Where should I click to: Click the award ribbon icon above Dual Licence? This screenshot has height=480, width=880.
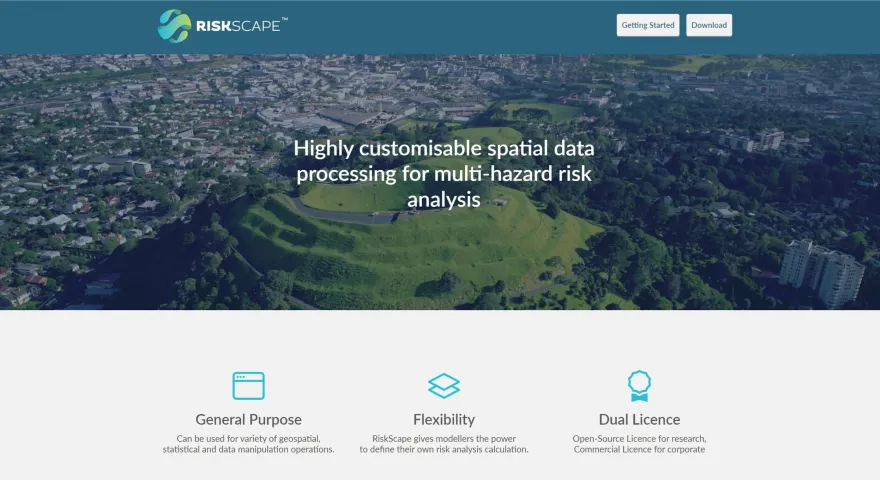click(x=638, y=385)
